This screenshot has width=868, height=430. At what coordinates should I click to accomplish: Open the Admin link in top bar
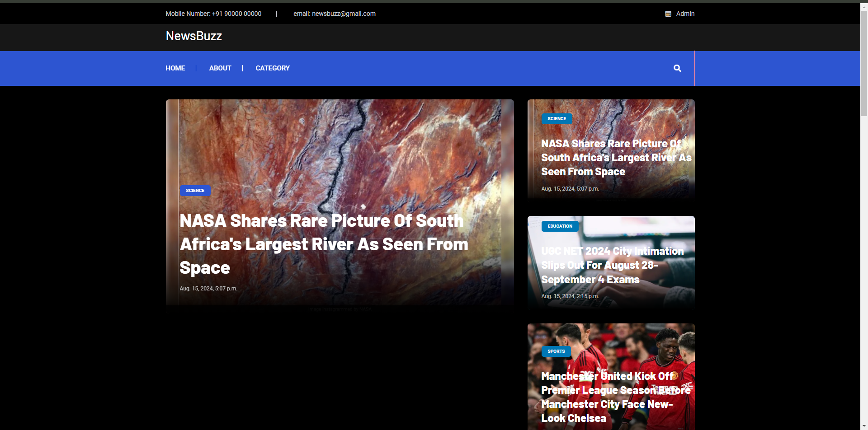[685, 14]
